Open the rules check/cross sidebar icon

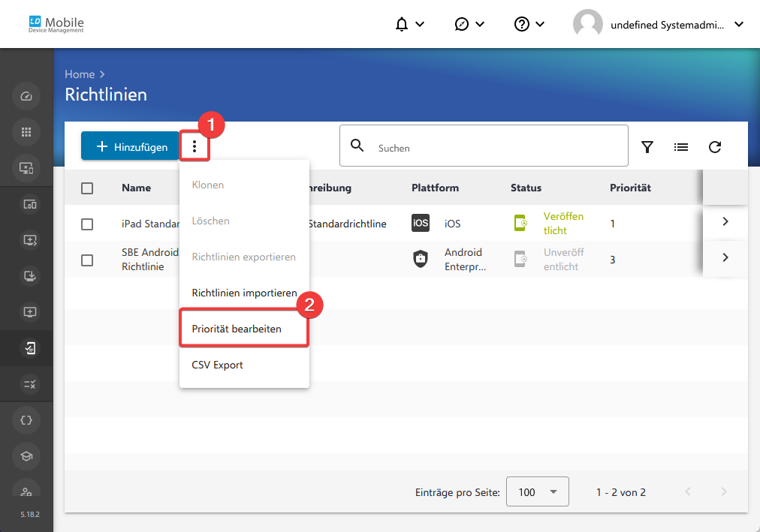tap(30, 384)
